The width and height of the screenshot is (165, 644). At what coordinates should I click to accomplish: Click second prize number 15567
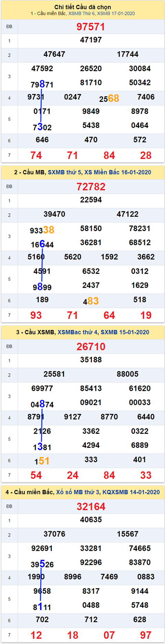(x=128, y=534)
